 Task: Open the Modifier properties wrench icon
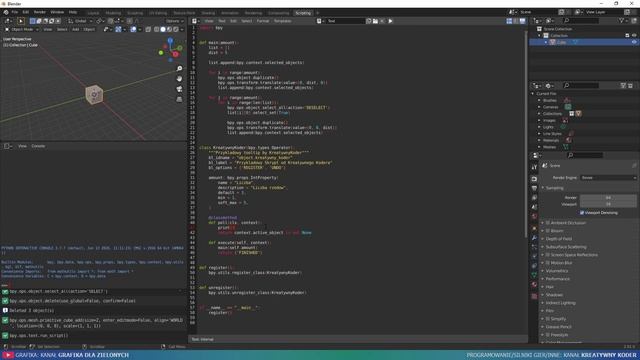click(x=534, y=238)
